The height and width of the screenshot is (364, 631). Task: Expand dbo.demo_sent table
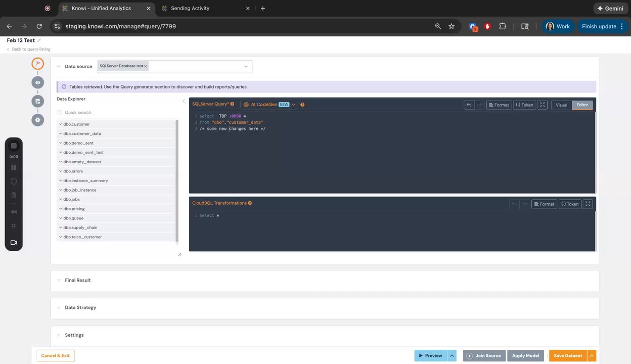click(61, 143)
